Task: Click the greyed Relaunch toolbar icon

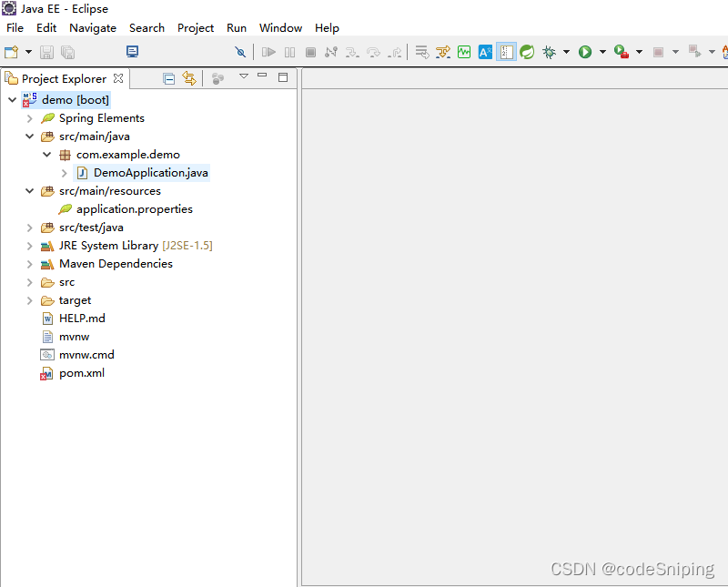Action: click(x=694, y=52)
